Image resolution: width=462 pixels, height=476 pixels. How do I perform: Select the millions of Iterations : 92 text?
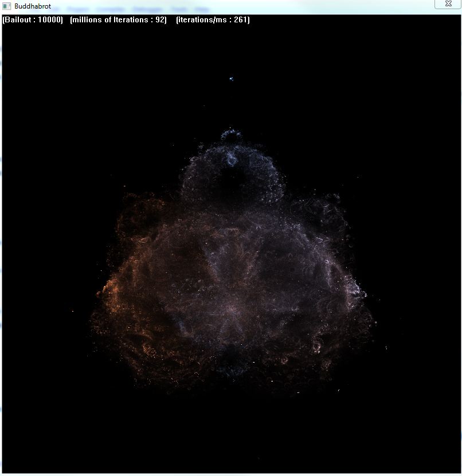click(118, 20)
